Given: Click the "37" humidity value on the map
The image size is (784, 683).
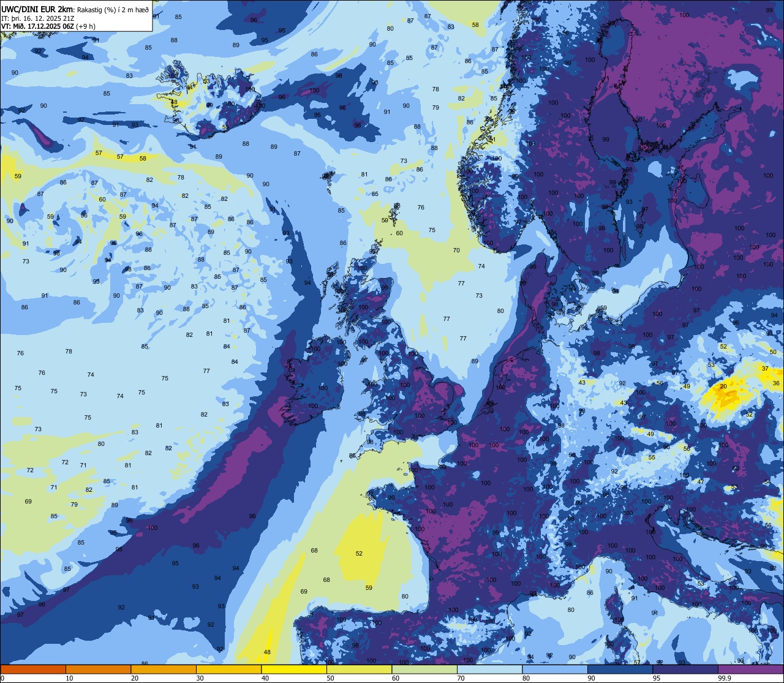Looking at the screenshot, I should (765, 369).
